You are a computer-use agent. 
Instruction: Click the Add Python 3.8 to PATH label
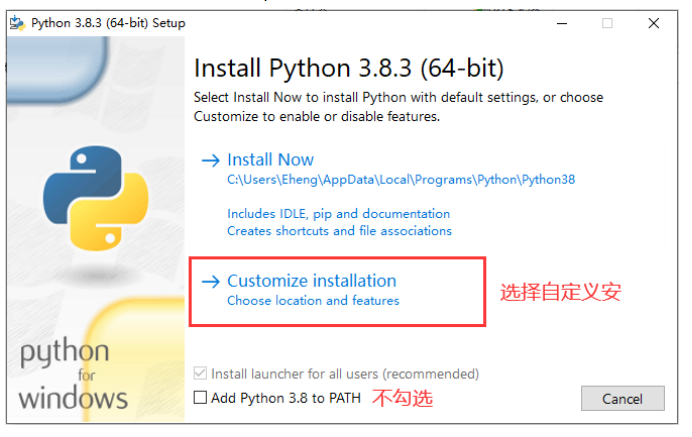point(286,398)
